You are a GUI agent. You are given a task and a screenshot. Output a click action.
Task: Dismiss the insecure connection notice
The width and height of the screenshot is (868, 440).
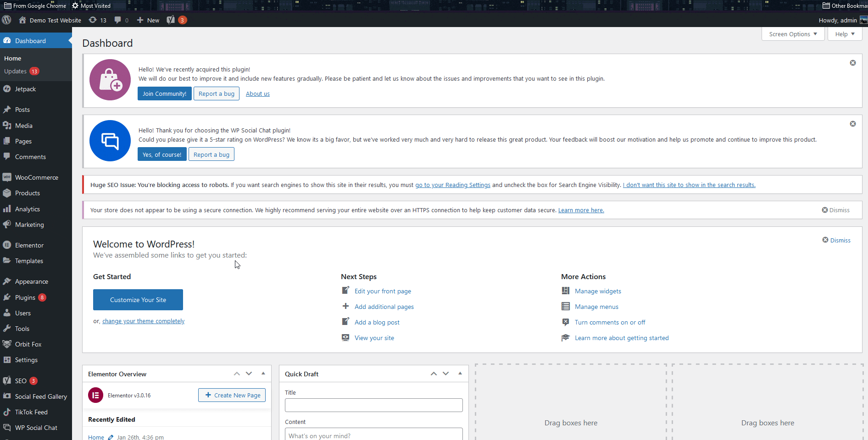[836, 210]
